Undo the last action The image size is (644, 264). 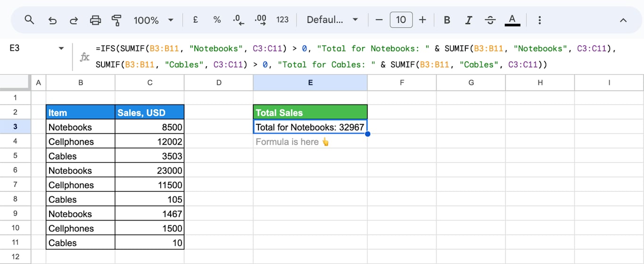(x=52, y=20)
